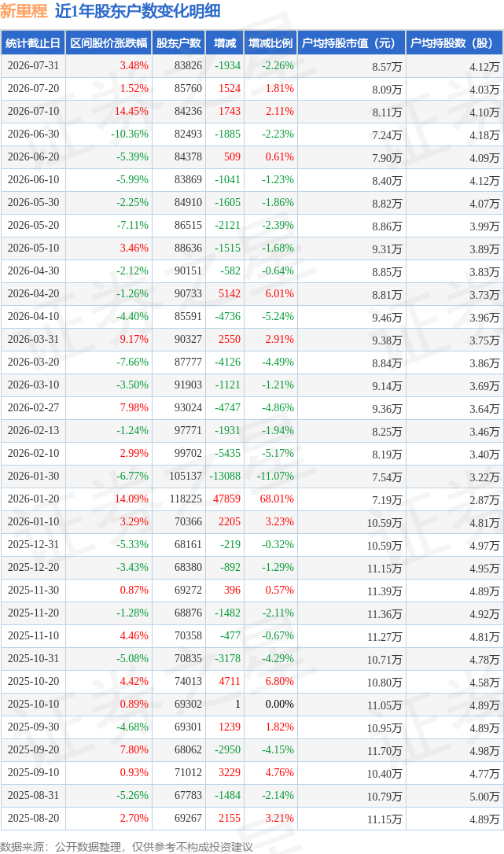This screenshot has width=504, height=854.
Task: Click the 新里程 stock name title
Action: [24, 11]
